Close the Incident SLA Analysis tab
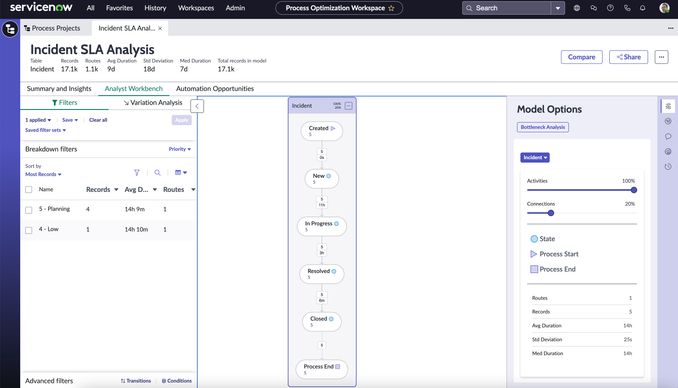The height and width of the screenshot is (388, 678). point(160,28)
